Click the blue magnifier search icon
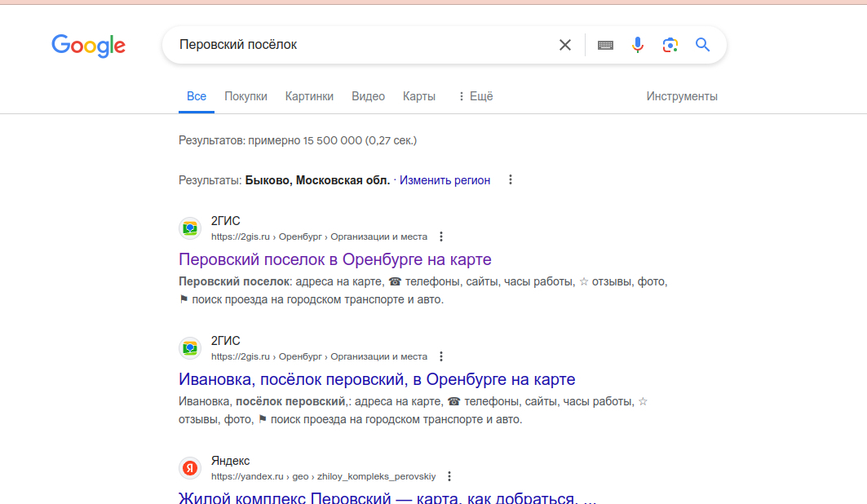The image size is (867, 504). [702, 45]
